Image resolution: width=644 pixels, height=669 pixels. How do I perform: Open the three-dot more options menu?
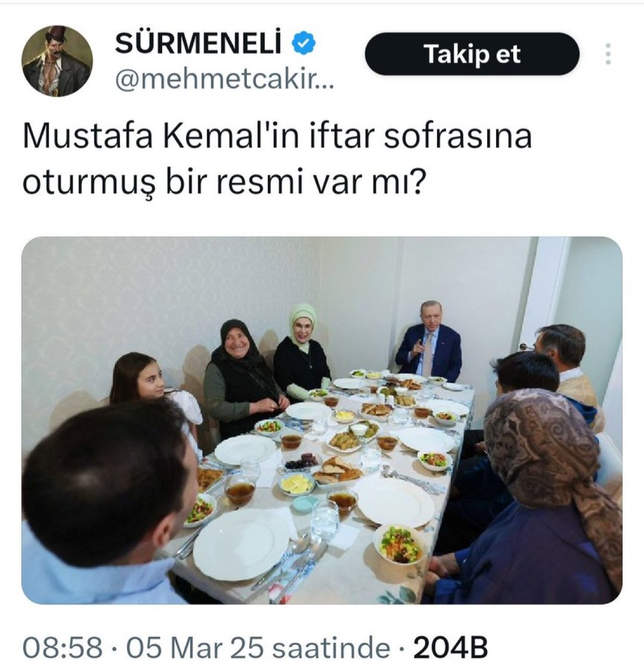(x=608, y=54)
